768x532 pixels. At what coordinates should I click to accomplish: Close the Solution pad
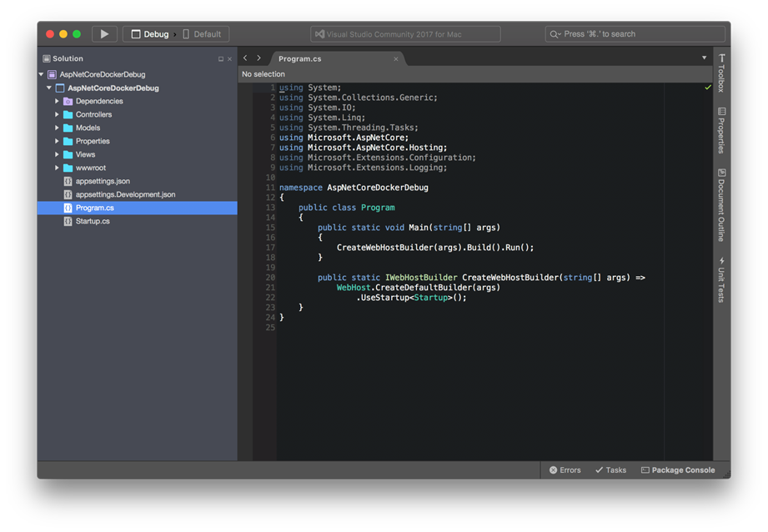(x=229, y=59)
